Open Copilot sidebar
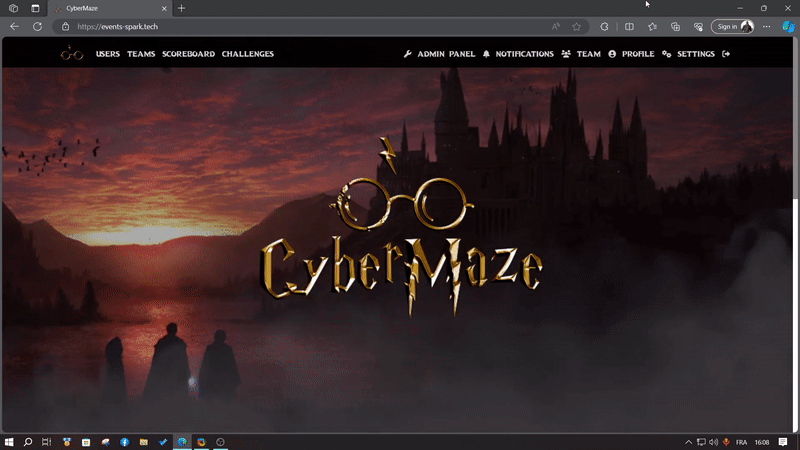 click(789, 27)
